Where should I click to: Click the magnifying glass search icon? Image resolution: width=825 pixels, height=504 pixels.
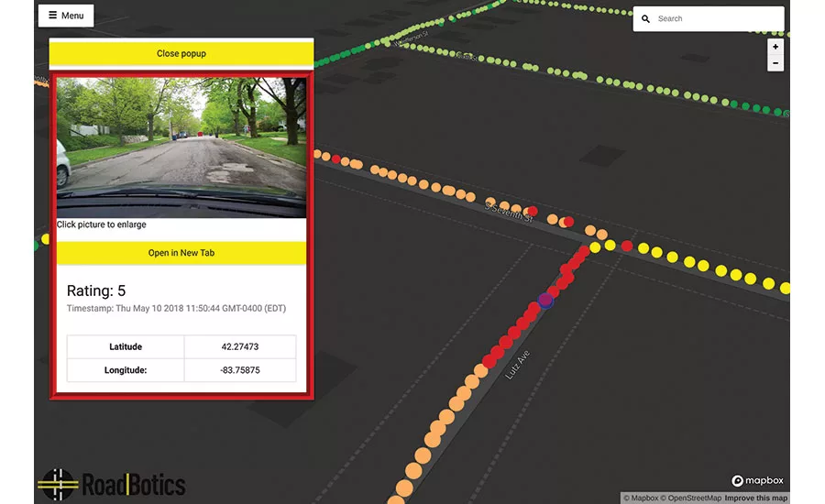(x=645, y=19)
